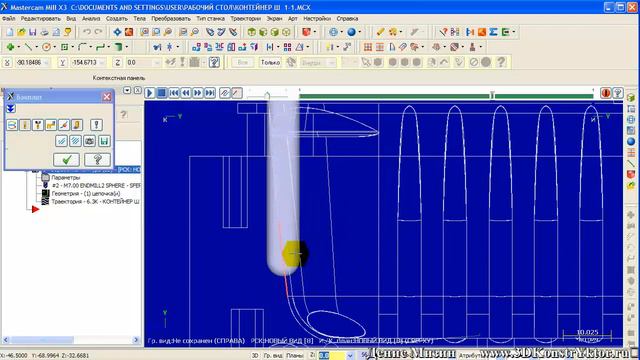Image resolution: width=640 pixels, height=360 pixels.
Task: Open the Справка menu
Action: pyautogui.click(x=347, y=19)
